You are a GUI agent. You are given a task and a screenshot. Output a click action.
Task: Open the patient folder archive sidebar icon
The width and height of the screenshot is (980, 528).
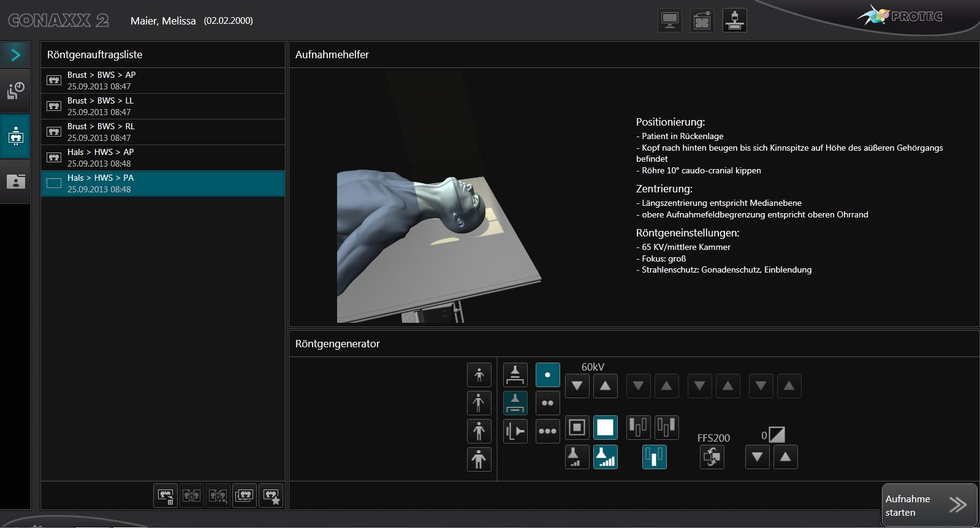click(x=15, y=181)
